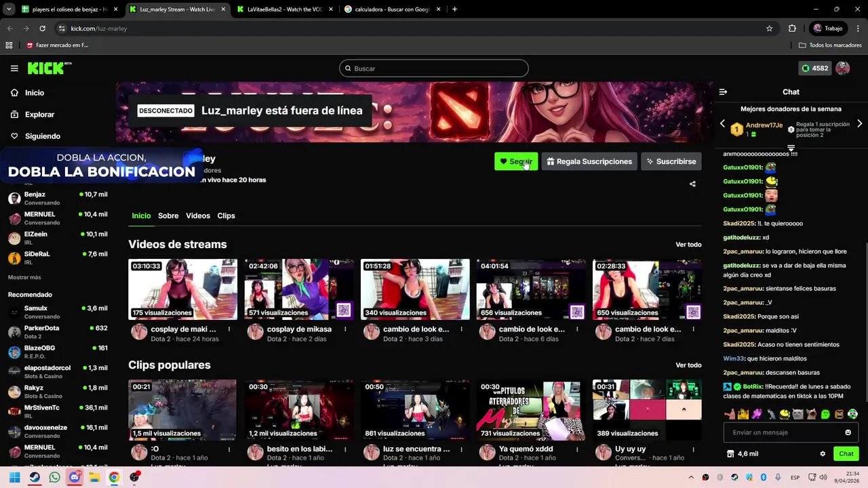868x488 pixels.
Task: Open options for cosplay de maki video
Action: click(x=229, y=329)
